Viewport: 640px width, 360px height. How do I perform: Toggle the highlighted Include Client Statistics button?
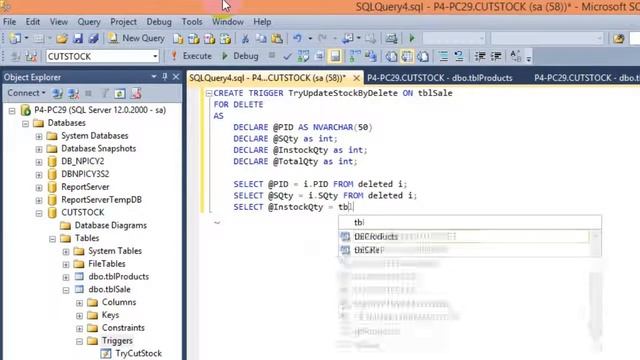coord(335,56)
